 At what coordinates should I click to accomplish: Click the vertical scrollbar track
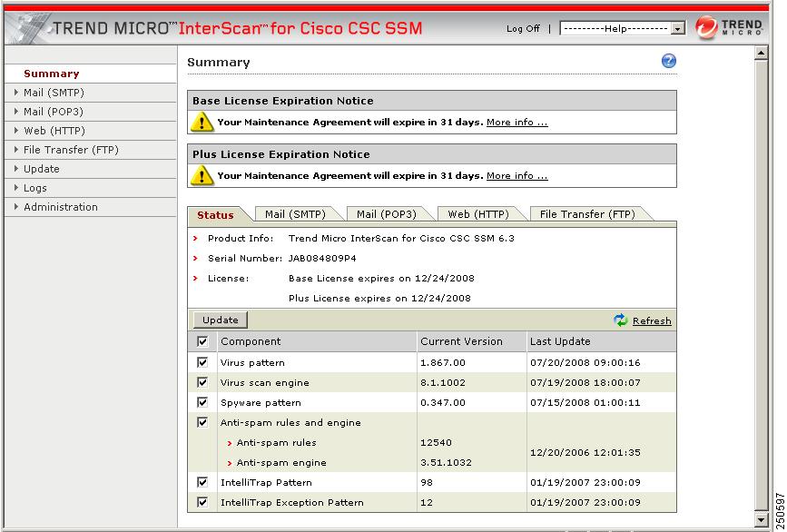761,286
